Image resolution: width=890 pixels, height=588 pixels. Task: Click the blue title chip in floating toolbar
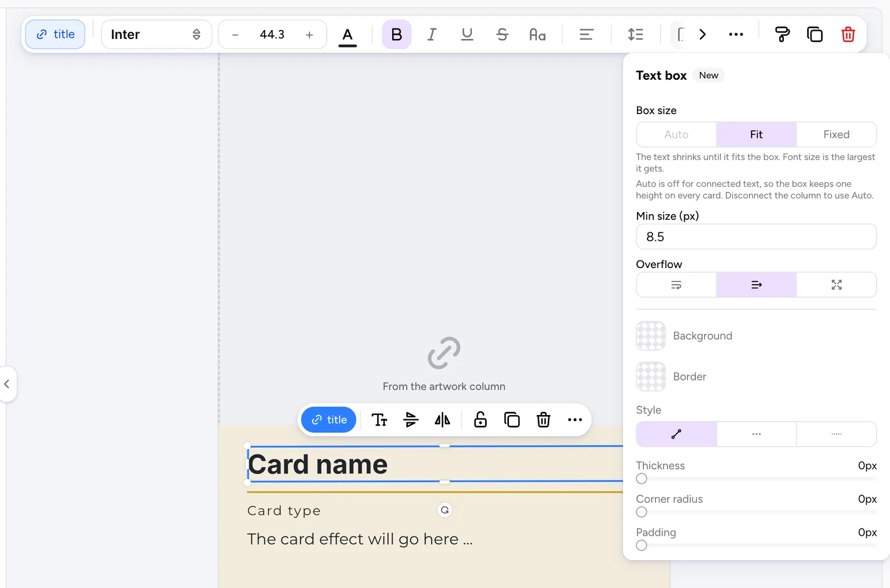[329, 420]
